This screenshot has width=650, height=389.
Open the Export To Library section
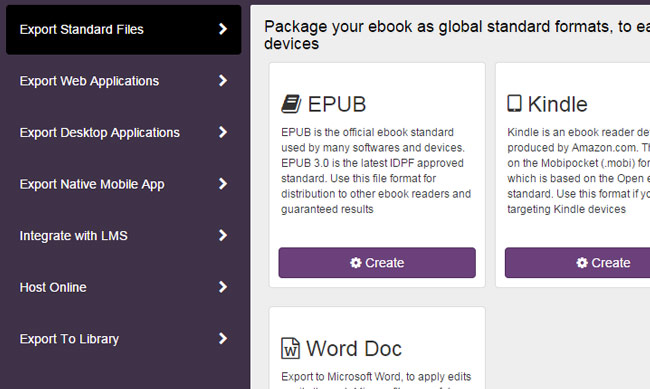(x=124, y=339)
